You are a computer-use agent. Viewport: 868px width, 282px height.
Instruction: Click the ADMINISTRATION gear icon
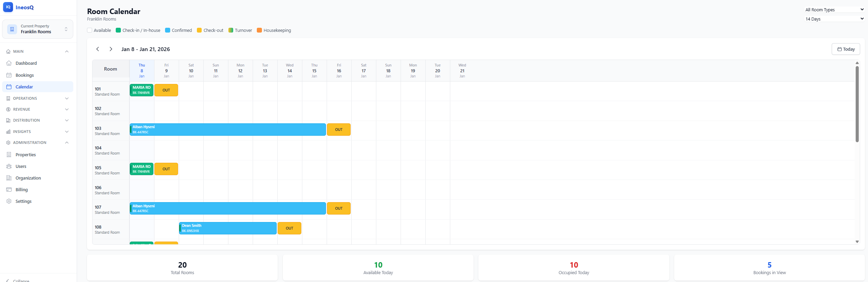(9, 143)
